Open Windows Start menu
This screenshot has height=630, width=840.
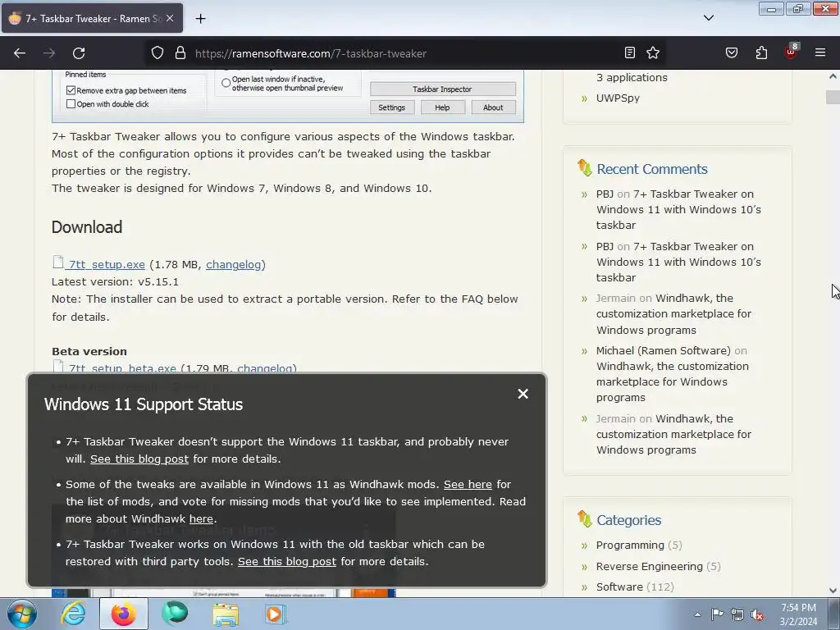22,614
